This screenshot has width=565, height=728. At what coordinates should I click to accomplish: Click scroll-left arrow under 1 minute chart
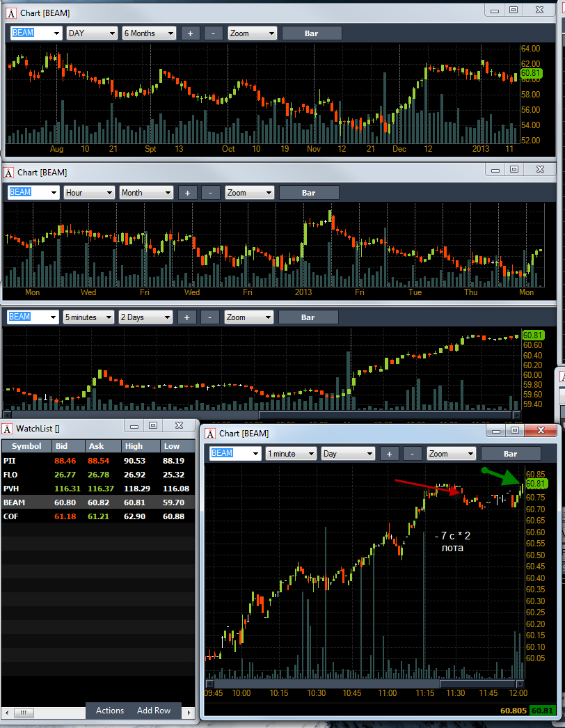(209, 683)
